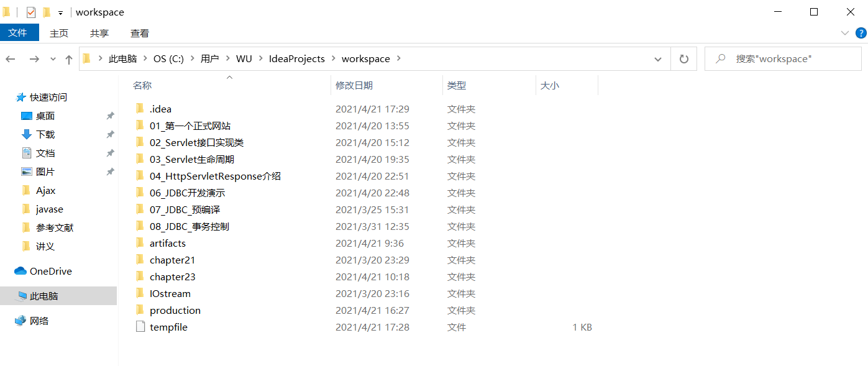Click the Properties quick access toolbar icon
Viewport: 868px width, 366px height.
[31, 12]
